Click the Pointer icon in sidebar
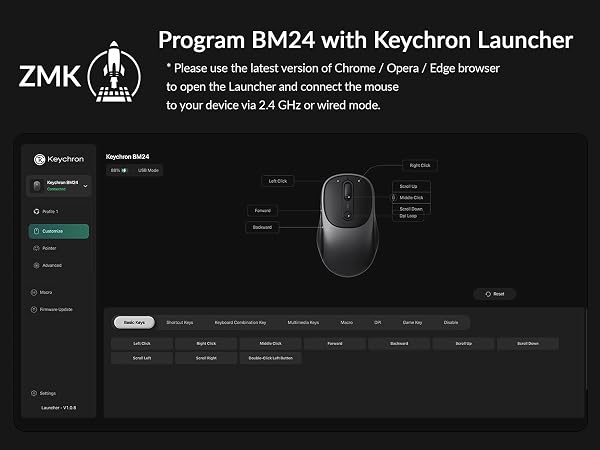Screen dimensions: 600x450 [x=36, y=248]
